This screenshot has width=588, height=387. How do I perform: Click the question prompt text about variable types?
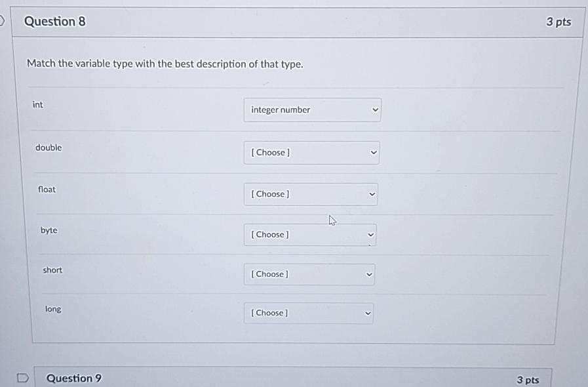pos(165,64)
